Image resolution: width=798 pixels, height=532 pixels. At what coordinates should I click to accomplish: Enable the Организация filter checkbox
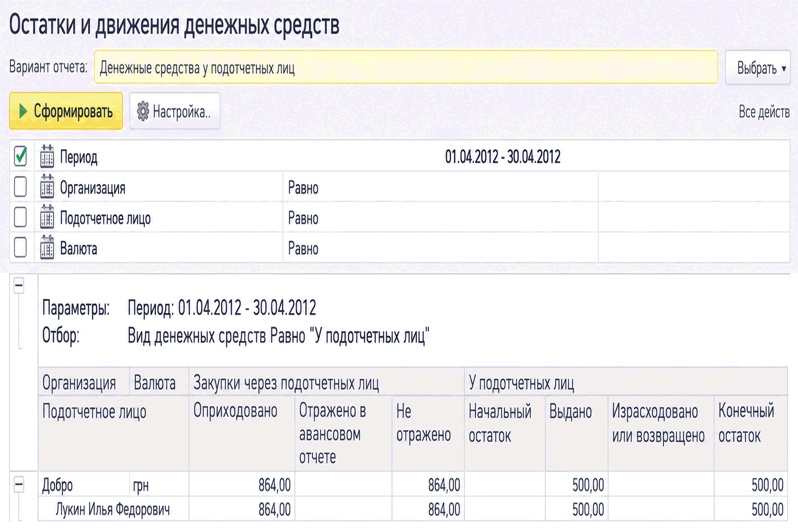20,187
